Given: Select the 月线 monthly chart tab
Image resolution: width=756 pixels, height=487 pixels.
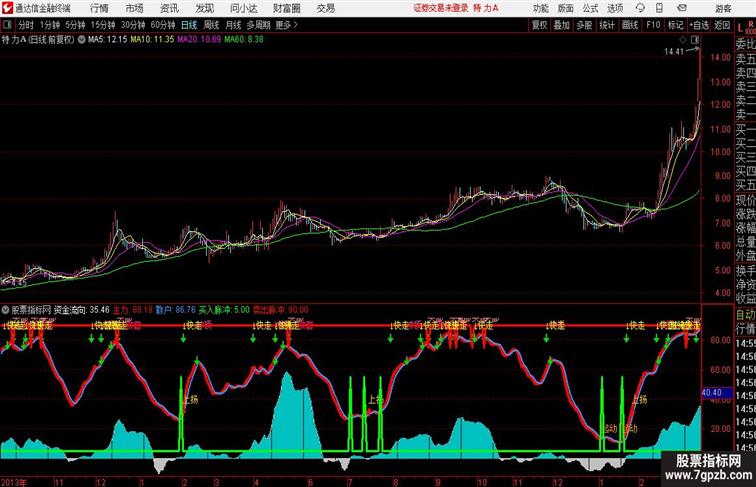Looking at the screenshot, I should (233, 25).
